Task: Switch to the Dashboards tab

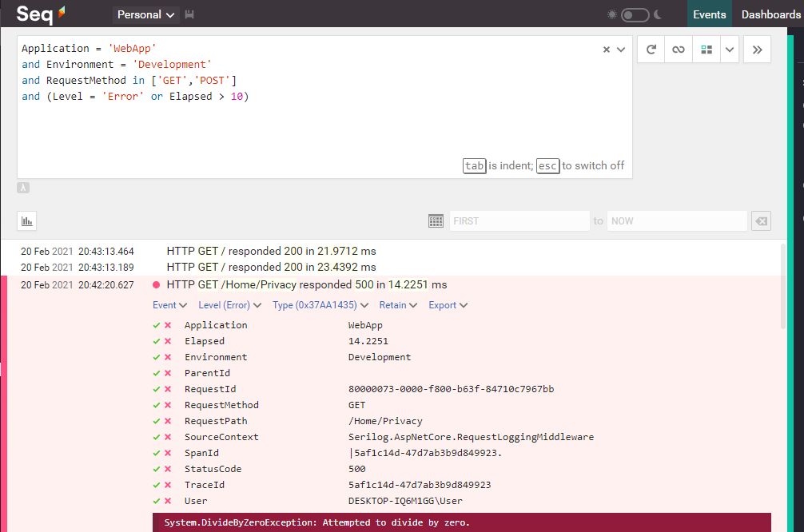Action: pyautogui.click(x=770, y=14)
